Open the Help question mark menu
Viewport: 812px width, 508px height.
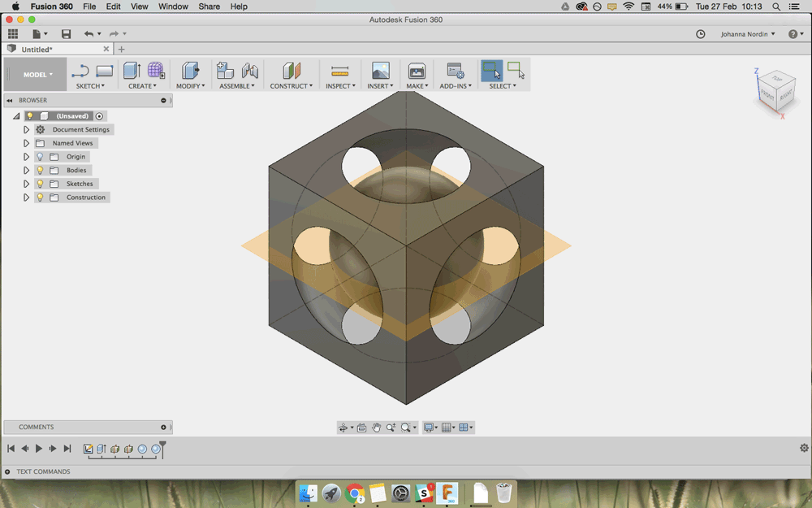[796, 34]
